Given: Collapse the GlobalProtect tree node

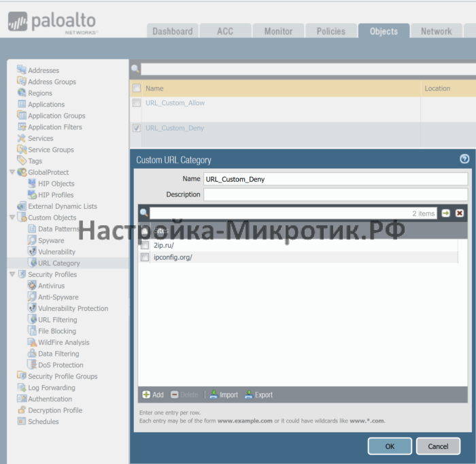Looking at the screenshot, I should 12,173.
